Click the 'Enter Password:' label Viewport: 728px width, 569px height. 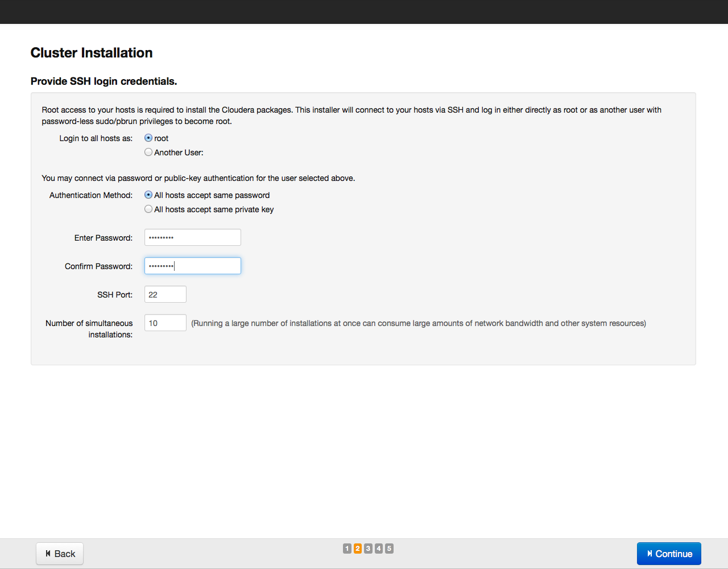coord(104,238)
